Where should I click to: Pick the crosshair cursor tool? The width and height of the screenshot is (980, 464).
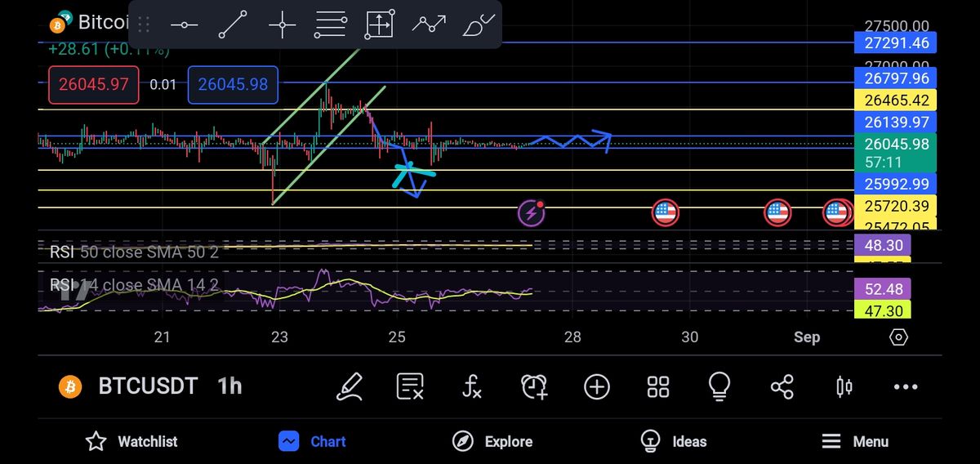tap(283, 25)
